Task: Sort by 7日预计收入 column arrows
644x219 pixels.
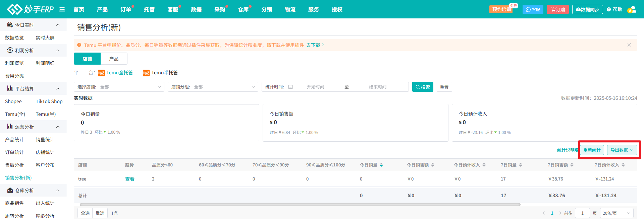Action: point(623,165)
